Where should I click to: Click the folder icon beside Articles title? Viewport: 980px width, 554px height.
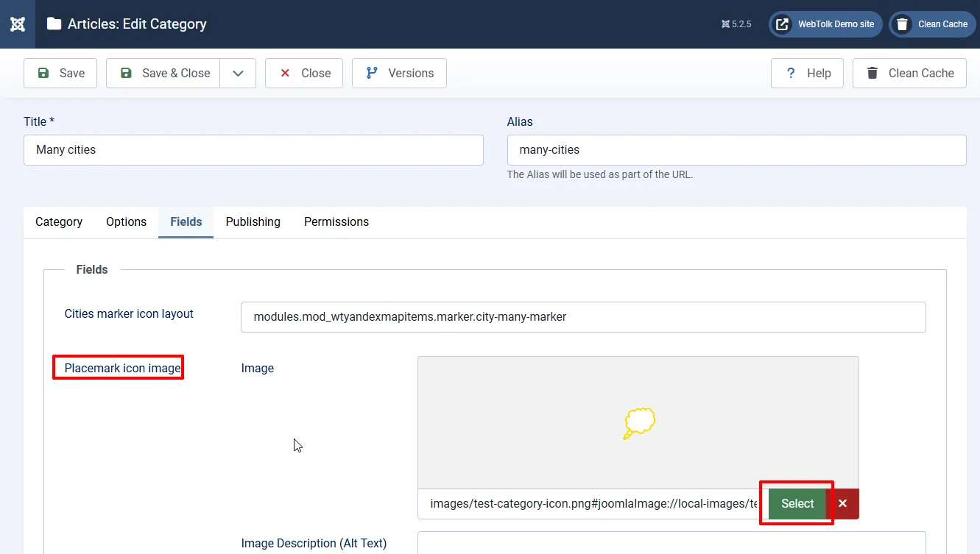[54, 24]
